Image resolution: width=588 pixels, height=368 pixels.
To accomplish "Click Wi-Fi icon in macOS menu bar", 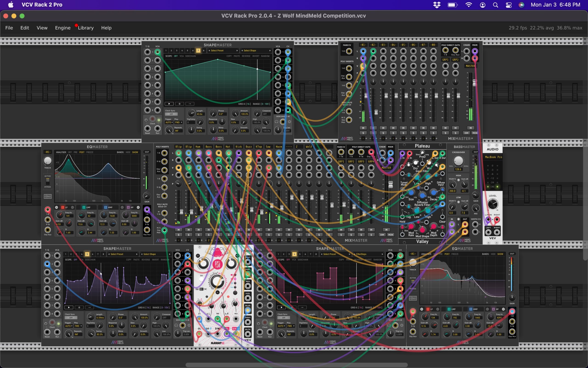I will pos(469,5).
